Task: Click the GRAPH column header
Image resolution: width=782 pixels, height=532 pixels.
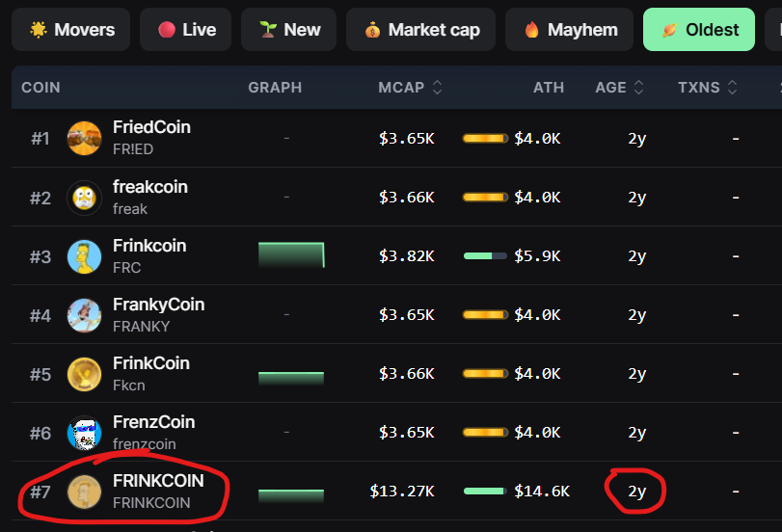Action: 275,88
